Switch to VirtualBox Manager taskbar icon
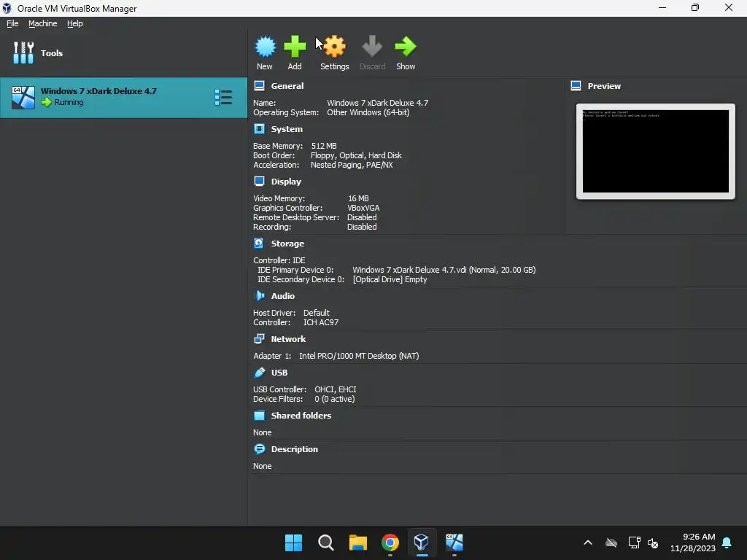This screenshot has height=560, width=747. tap(422, 542)
